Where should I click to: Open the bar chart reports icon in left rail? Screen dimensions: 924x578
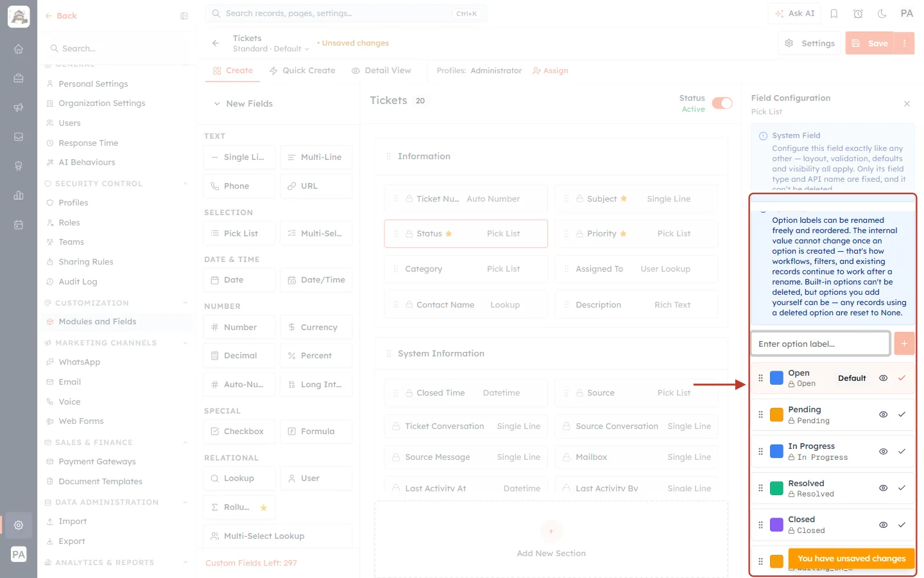(19, 195)
